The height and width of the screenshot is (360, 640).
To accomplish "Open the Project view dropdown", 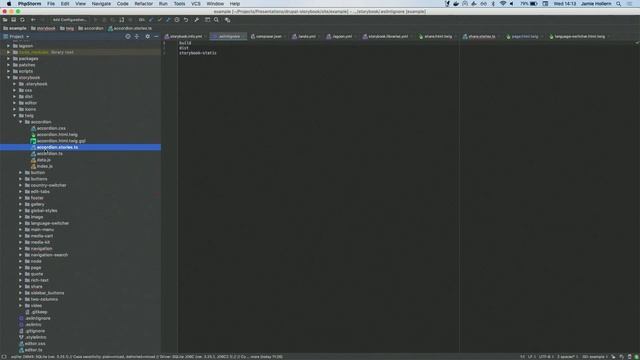I will (17, 37).
